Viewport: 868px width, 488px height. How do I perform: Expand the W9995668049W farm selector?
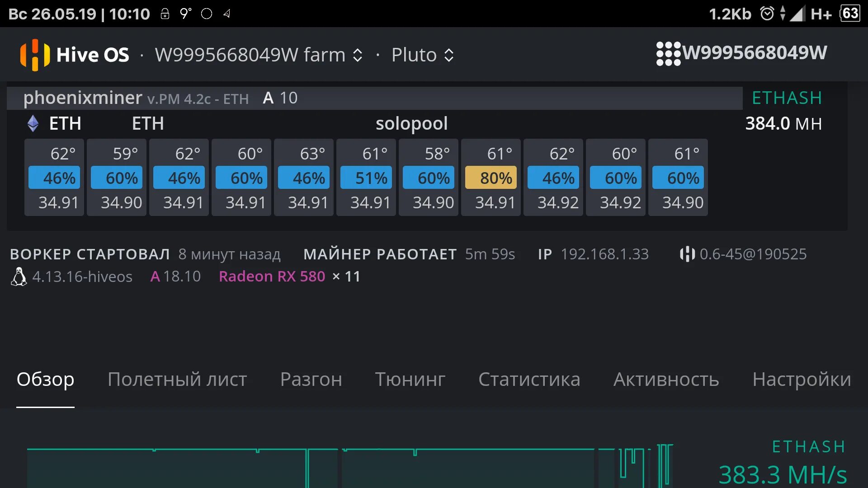pyautogui.click(x=259, y=55)
